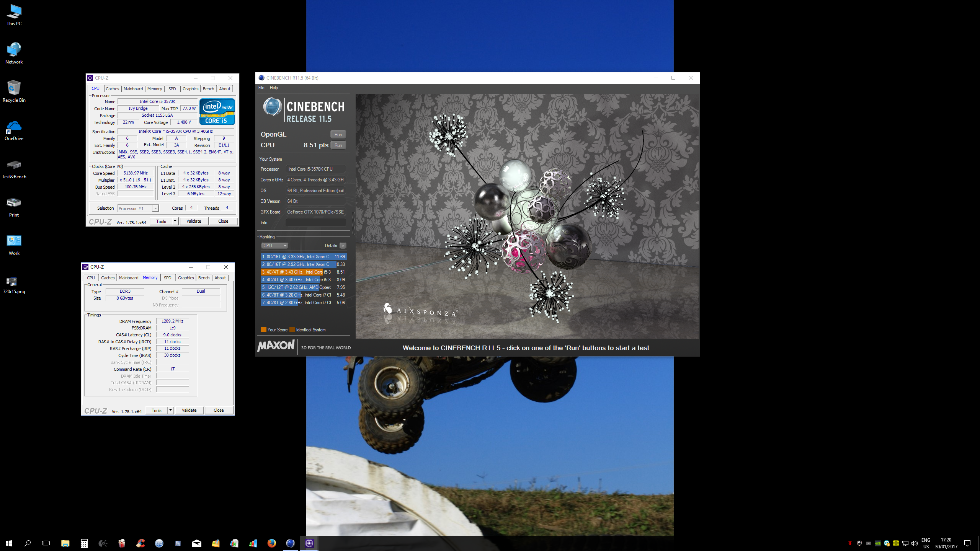This screenshot has width=980, height=551.
Task: Open Cinebench File menu
Action: [x=261, y=88]
